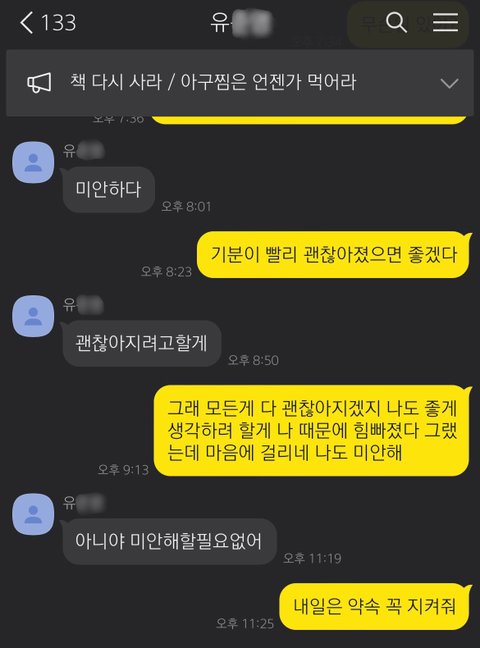The image size is (480, 648).
Task: Open the hamburger menu in the chat header
Action: pyautogui.click(x=445, y=22)
